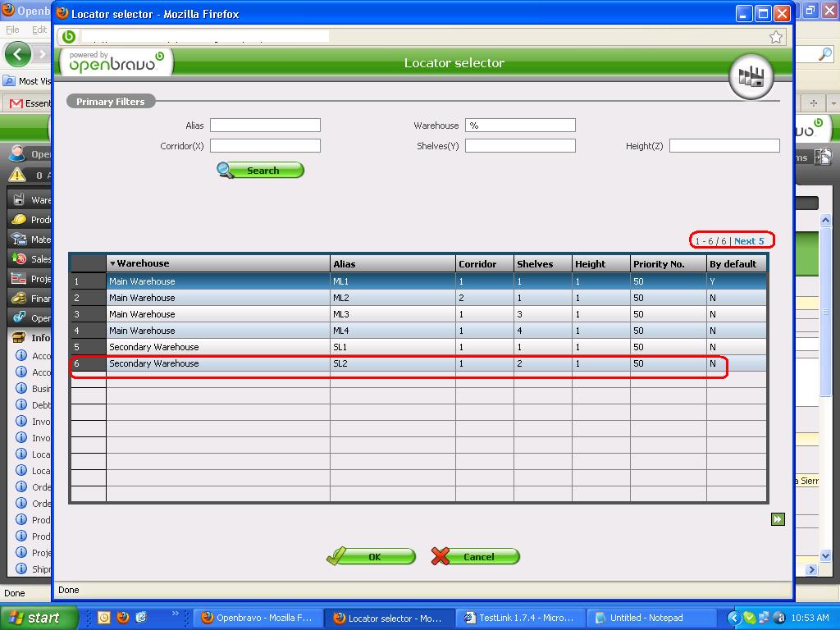840x630 pixels.
Task: Click the Search magnifier button
Action: pos(261,170)
